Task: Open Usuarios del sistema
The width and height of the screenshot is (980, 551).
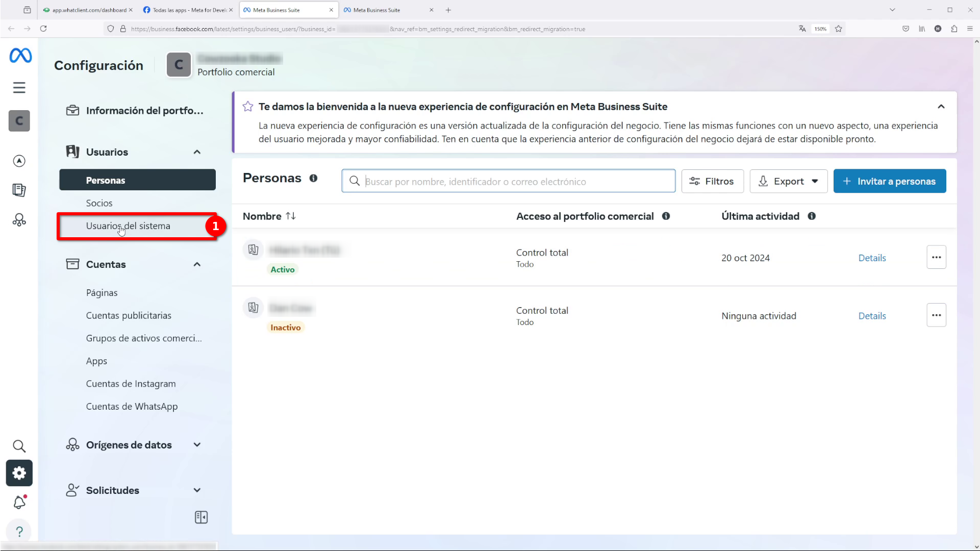Action: [x=128, y=226]
